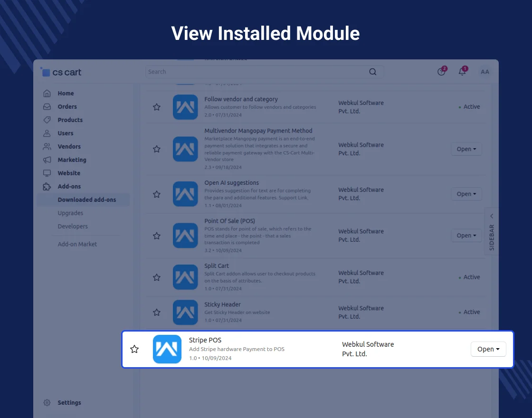Click Sticky Header add-on logo
The width and height of the screenshot is (532, 418).
coord(185,312)
